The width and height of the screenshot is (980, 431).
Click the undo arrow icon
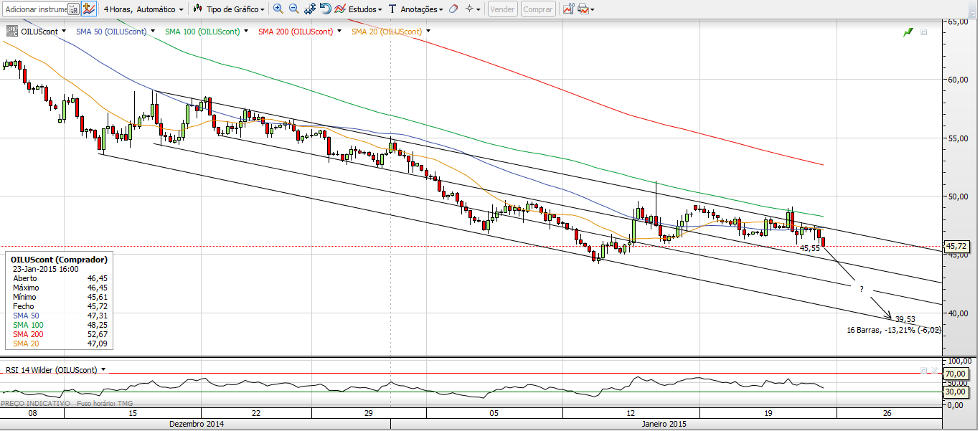coord(326,9)
